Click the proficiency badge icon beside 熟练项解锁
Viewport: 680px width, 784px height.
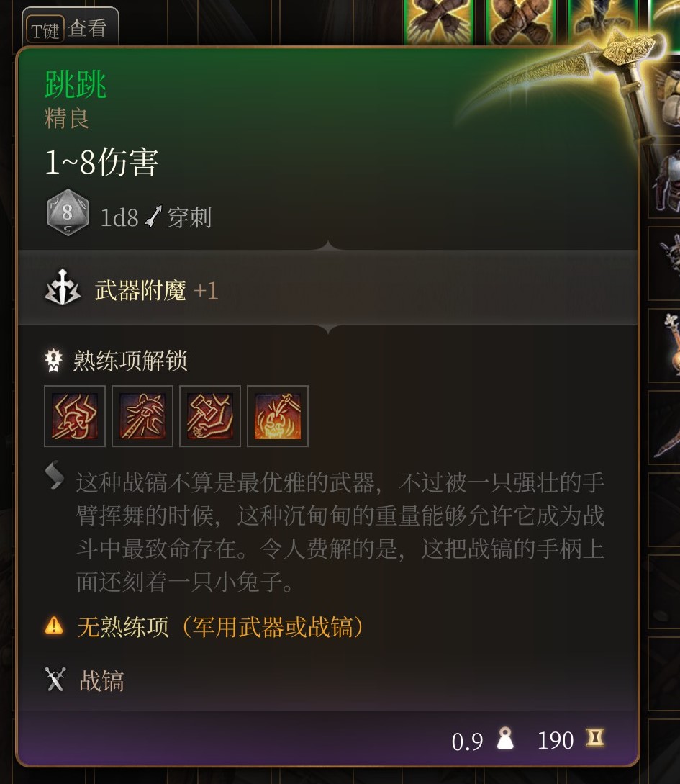[53, 360]
